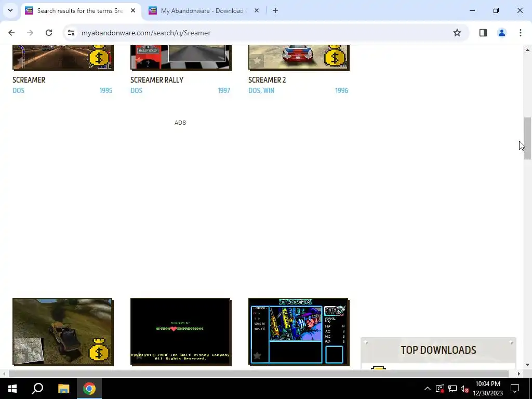Click horizontal scrollbar thumb
This screenshot has height=399, width=532.
click(x=259, y=374)
